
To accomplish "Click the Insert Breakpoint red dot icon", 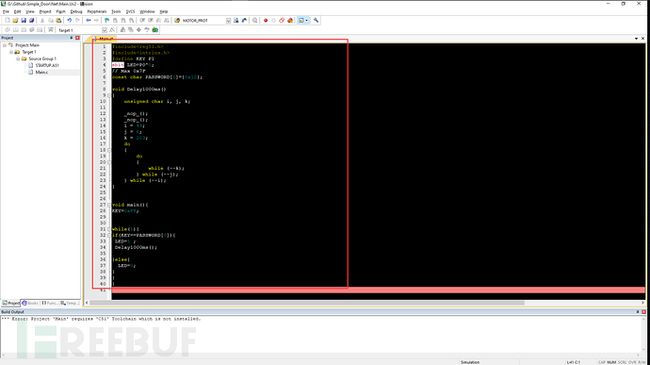I will click(x=265, y=20).
